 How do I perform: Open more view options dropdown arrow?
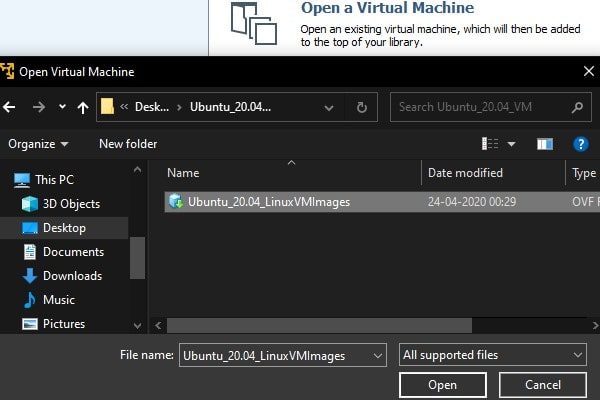click(x=511, y=144)
